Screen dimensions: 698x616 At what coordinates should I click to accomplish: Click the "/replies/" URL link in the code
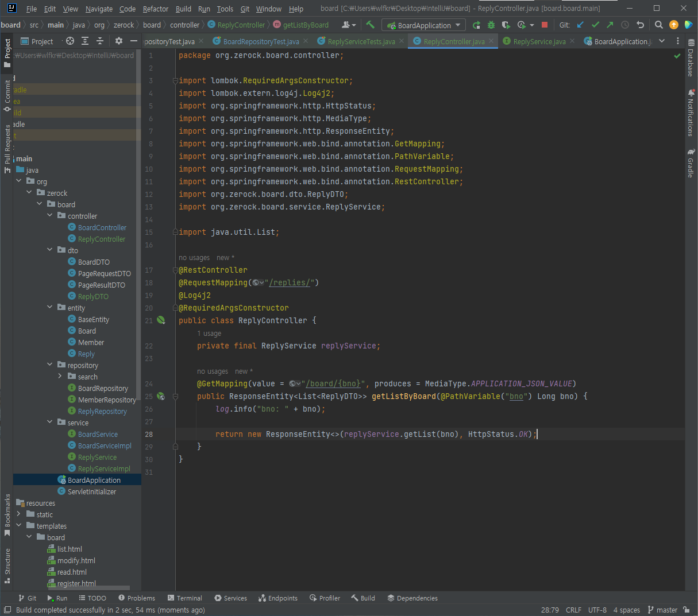tap(290, 282)
